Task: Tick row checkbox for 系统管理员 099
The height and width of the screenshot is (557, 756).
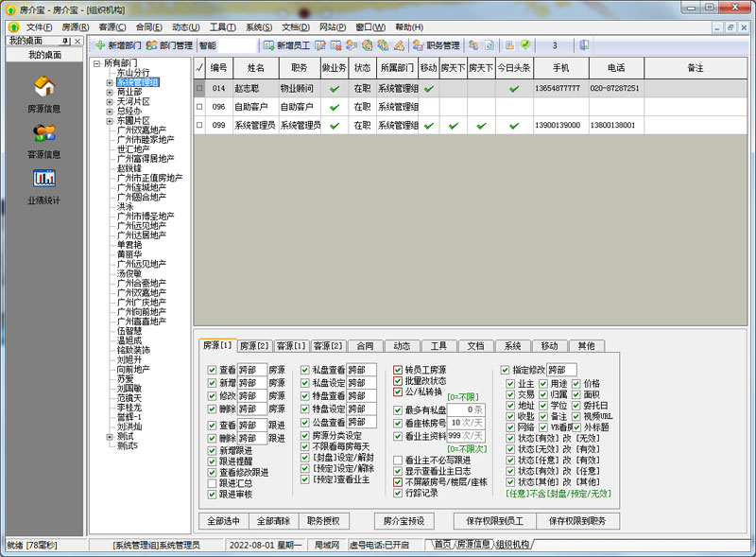Action: click(x=199, y=125)
